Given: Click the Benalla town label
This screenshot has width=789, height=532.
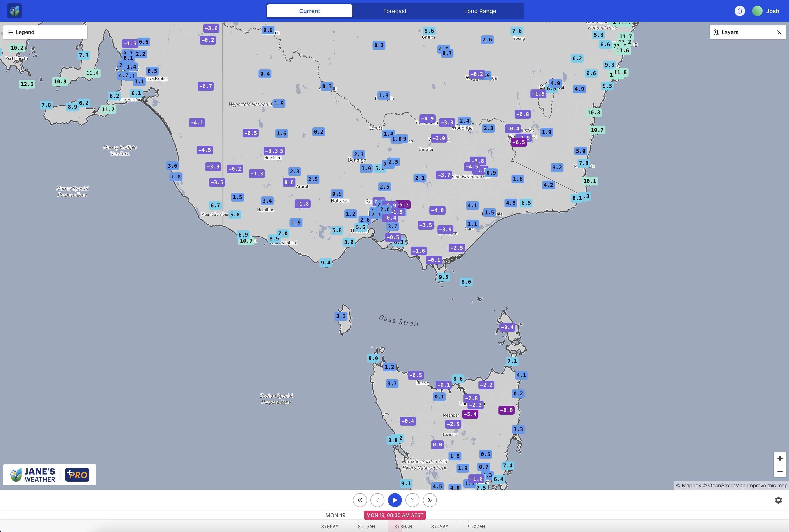Looking at the screenshot, I should 426,149.
